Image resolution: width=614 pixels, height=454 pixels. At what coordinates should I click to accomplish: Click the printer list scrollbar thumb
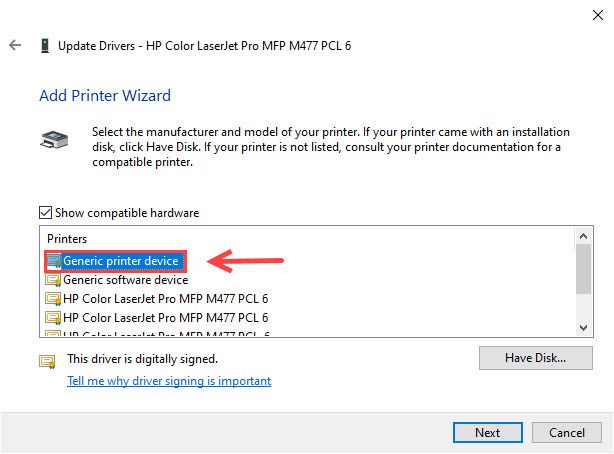pyautogui.click(x=583, y=269)
